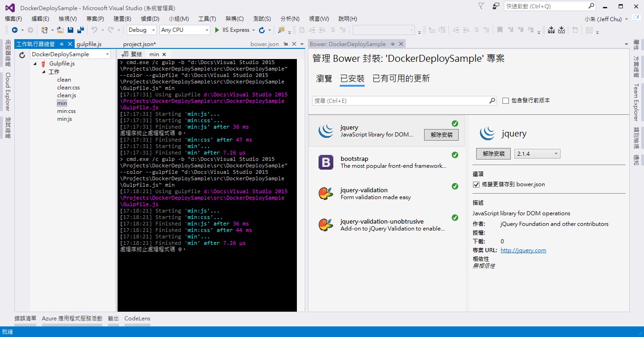The image size is (644, 337).
Task: Click the Save All disks icon
Action: (x=81, y=30)
